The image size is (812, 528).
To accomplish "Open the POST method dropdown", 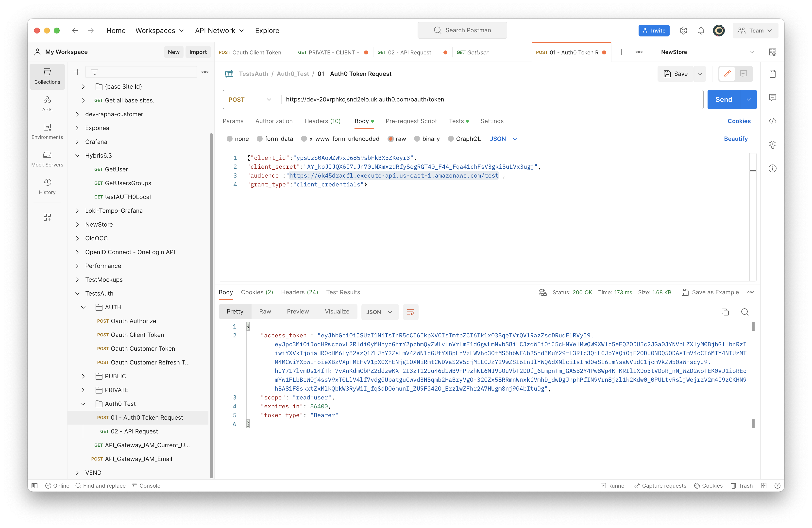I will click(250, 99).
